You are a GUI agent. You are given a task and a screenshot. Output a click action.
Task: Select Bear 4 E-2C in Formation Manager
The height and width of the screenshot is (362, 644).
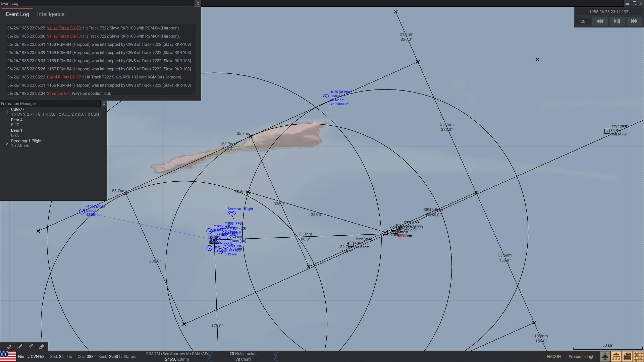[x=17, y=122]
